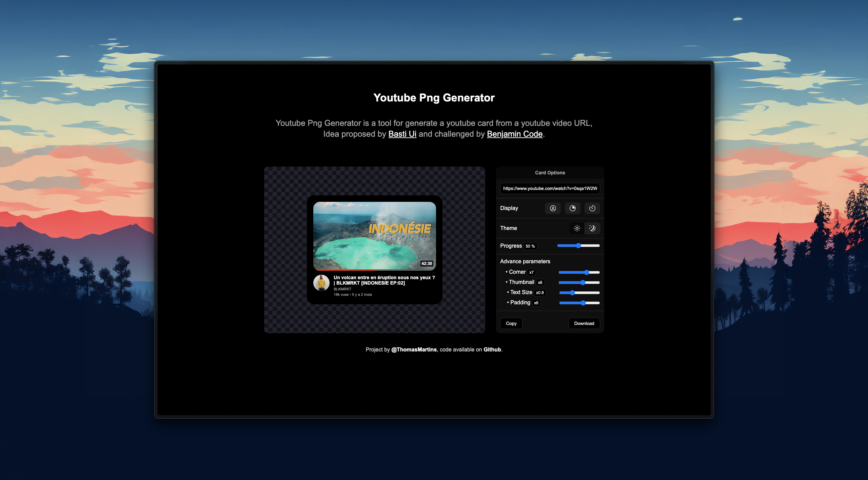The width and height of the screenshot is (868, 480).
Task: Focus the YouTube URL input field
Action: (x=550, y=189)
